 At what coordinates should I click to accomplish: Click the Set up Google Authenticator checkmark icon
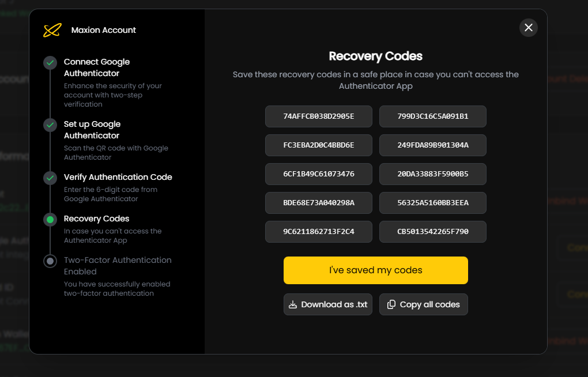tap(50, 125)
